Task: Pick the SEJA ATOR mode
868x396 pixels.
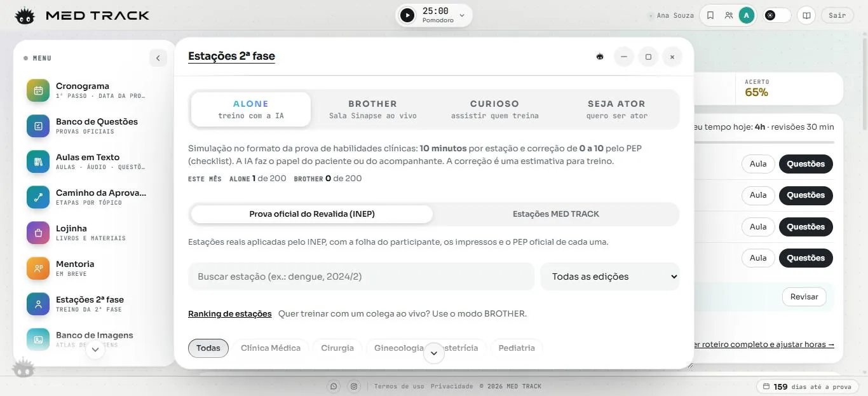Action: [x=616, y=109]
